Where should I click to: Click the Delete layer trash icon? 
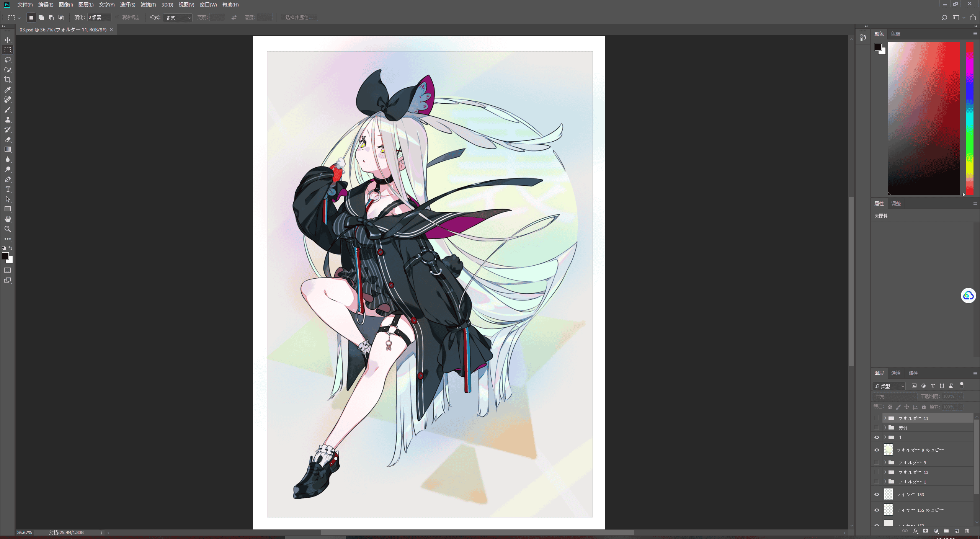tap(967, 531)
